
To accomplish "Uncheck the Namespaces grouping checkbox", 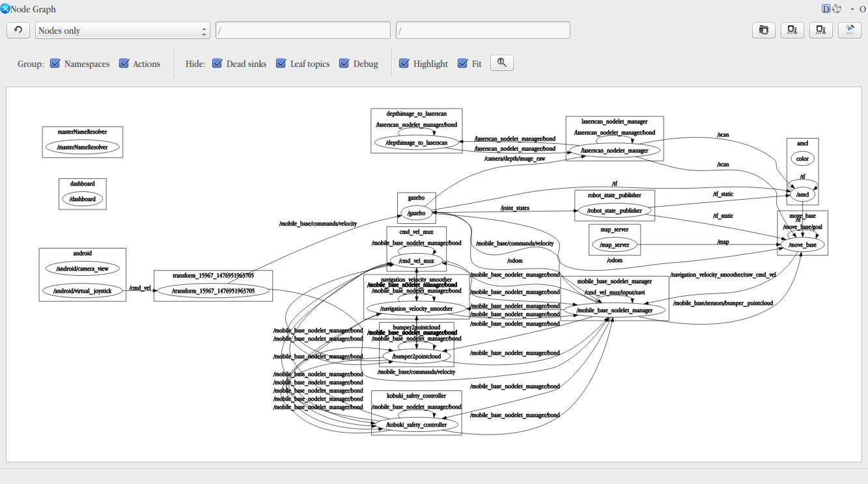I will point(55,63).
